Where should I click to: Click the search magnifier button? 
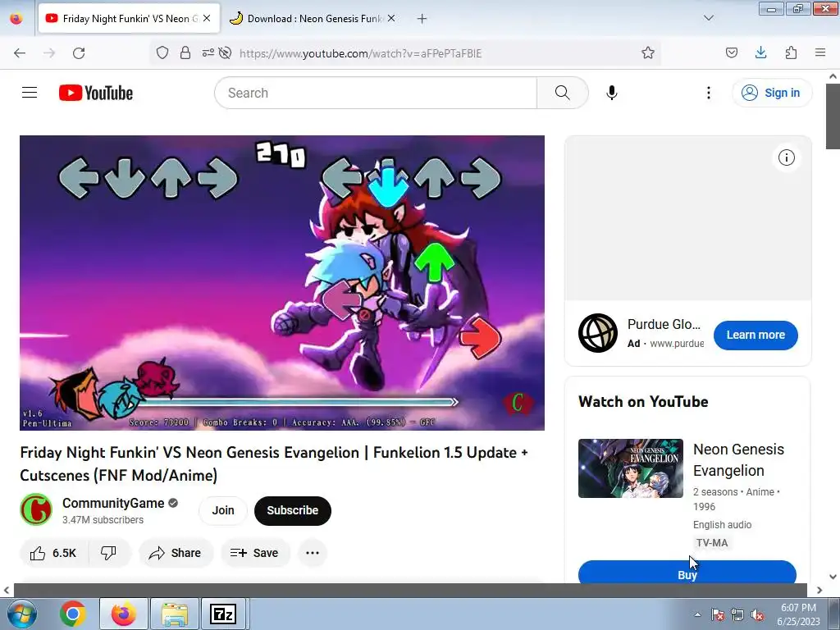(x=563, y=93)
